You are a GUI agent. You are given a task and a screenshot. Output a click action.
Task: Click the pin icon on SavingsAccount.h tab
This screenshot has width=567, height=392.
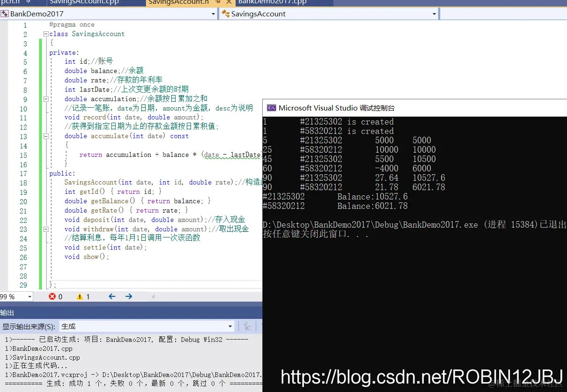(x=218, y=2)
